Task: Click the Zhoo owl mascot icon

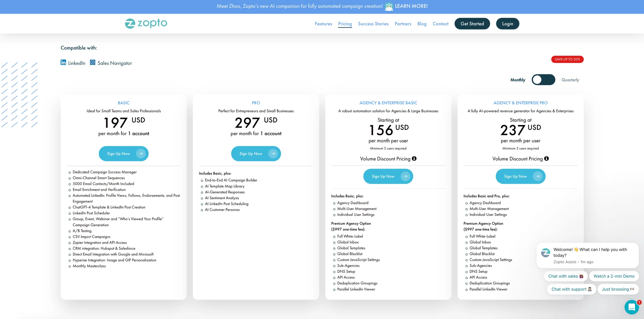Action: pyautogui.click(x=389, y=6)
